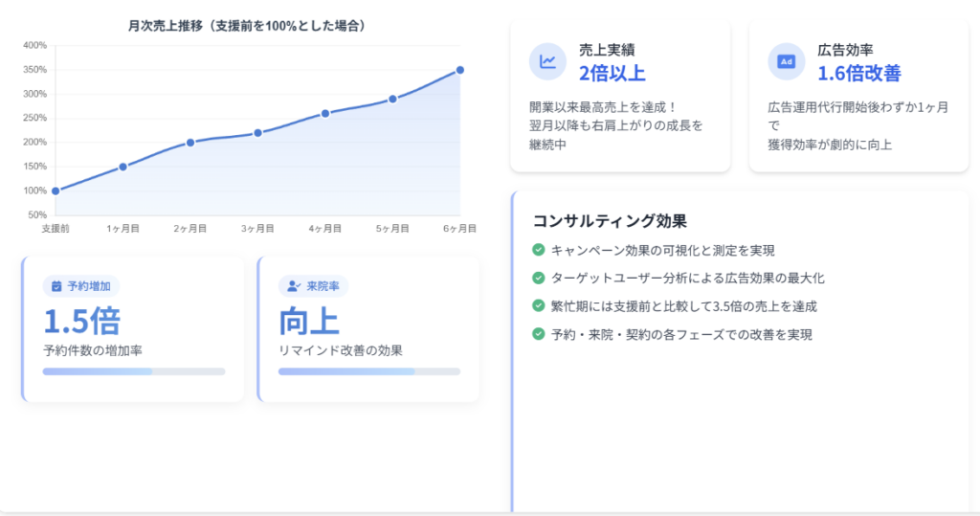
Task: Click the コンサルティング効果 heading
Action: [x=610, y=221]
